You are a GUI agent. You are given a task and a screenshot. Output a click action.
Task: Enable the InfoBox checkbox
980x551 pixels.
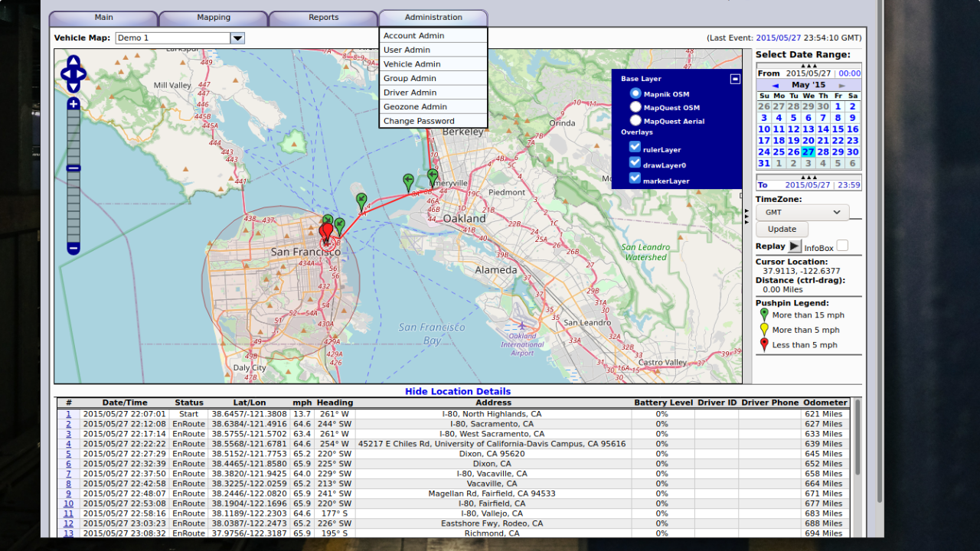(842, 246)
